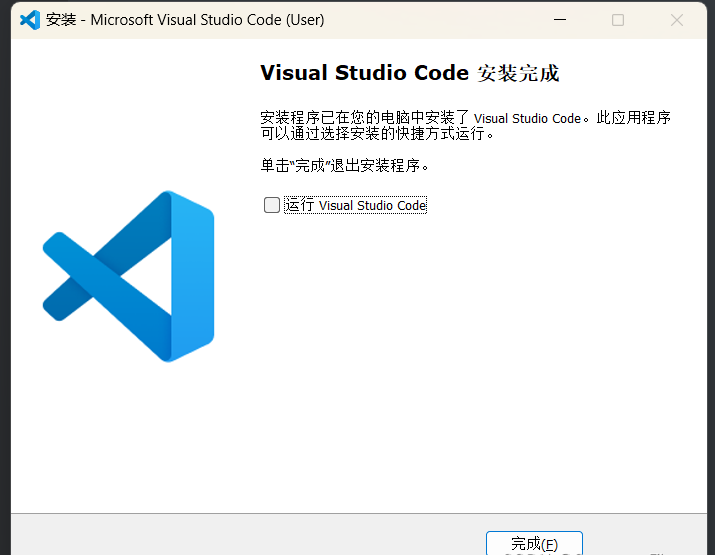Minimize the installer window
Screen dimensions: 715x555
tap(560, 20)
